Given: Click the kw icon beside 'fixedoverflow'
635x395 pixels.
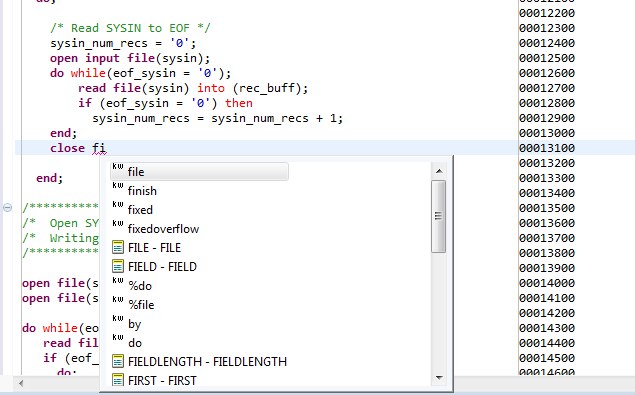Looking at the screenshot, I should 118,223.
